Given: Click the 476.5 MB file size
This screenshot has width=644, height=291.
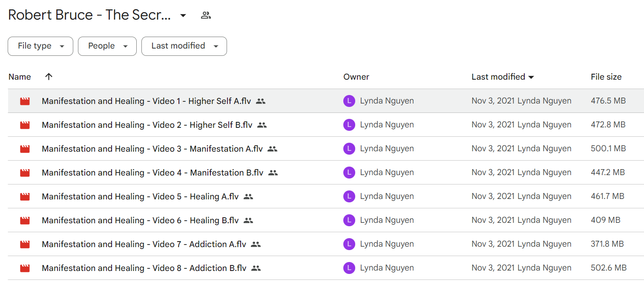Looking at the screenshot, I should pyautogui.click(x=608, y=101).
